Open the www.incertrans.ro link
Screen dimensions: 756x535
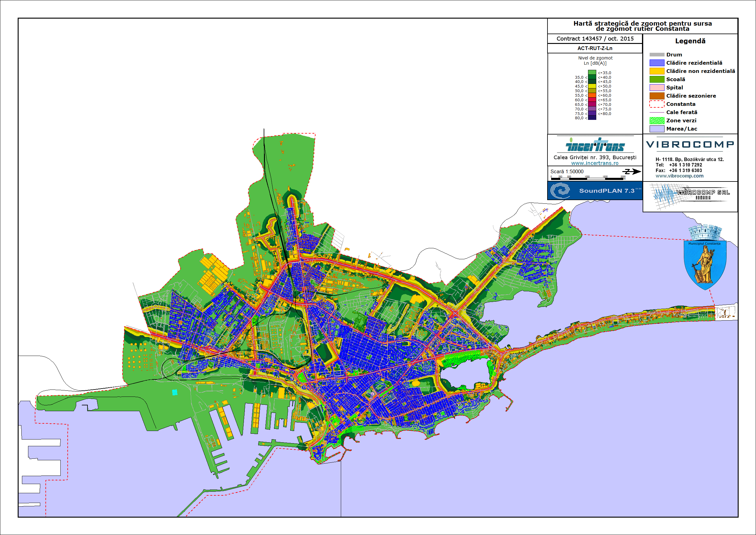(595, 163)
